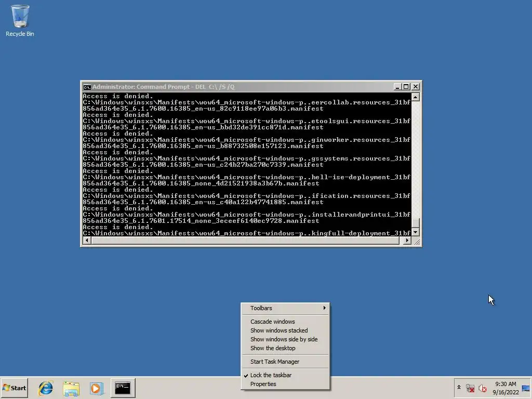This screenshot has height=399, width=532.
Task: Click the line ending 3eceef6140ec9728.manifest
Action: click(201, 220)
